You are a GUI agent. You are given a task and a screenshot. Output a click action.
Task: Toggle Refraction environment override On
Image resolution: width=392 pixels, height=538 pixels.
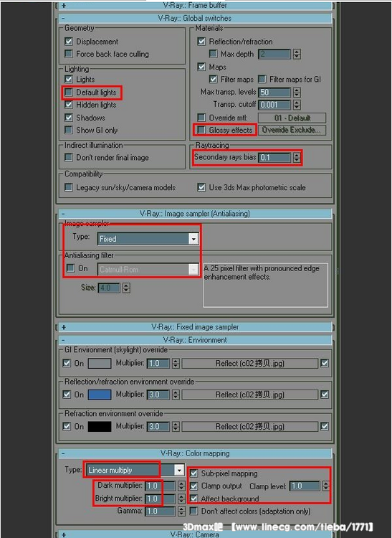point(67,426)
